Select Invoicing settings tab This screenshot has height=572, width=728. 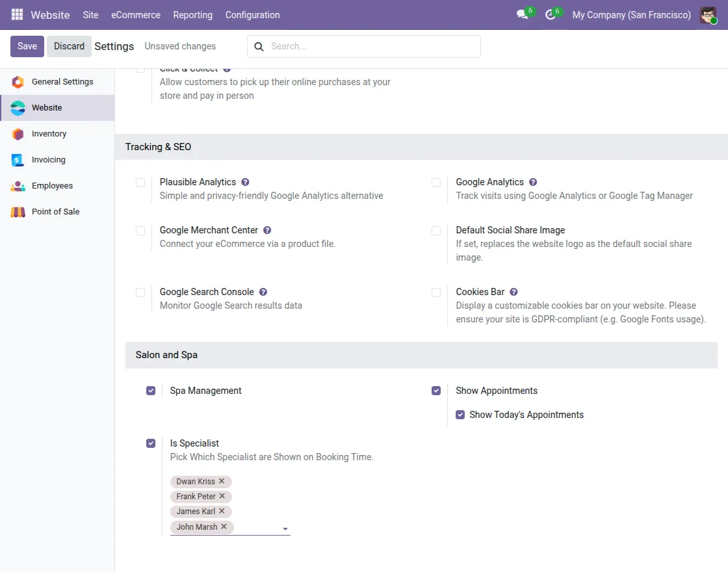pyautogui.click(x=57, y=160)
